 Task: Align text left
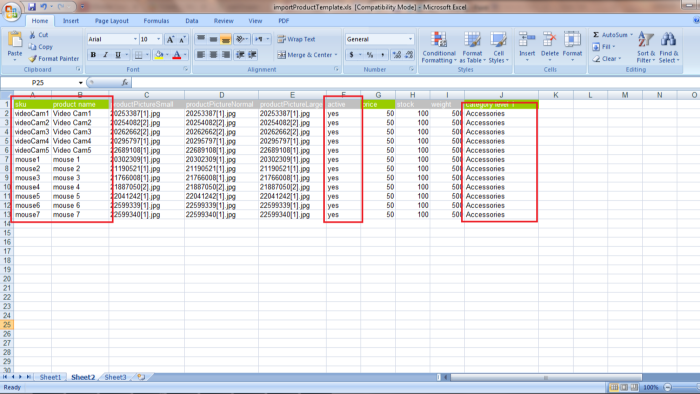[x=201, y=55]
